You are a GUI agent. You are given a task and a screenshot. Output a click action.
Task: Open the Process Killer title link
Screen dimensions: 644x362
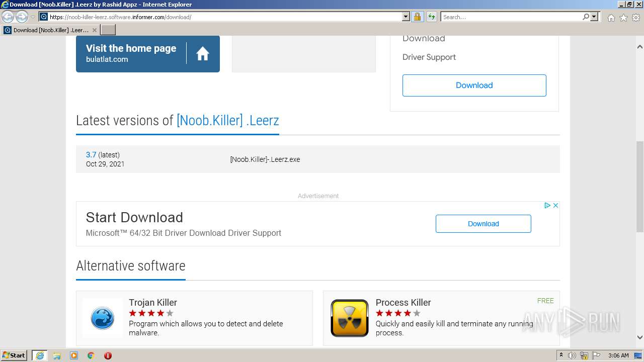click(404, 303)
